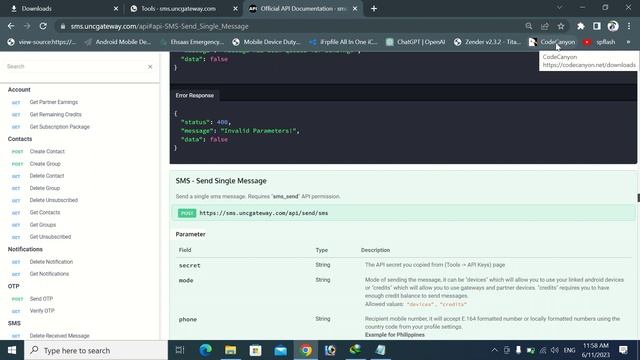
Task: Click the api/send/sms endpoint URL
Action: [x=264, y=213]
